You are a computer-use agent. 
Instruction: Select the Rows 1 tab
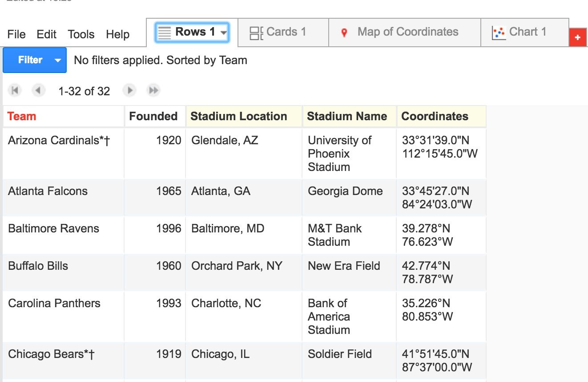point(192,32)
